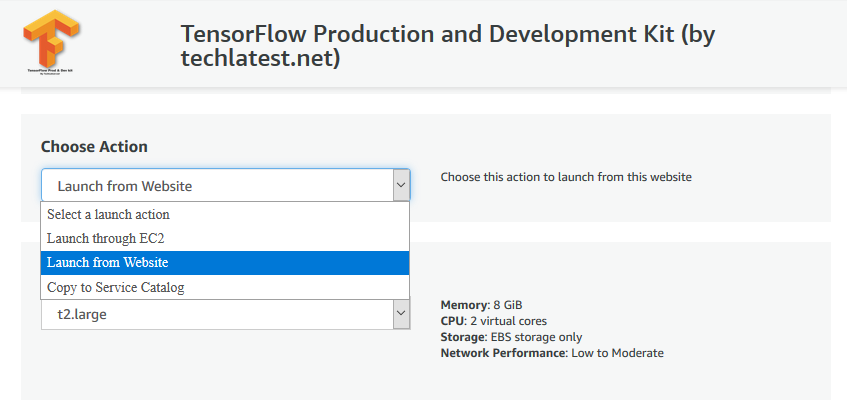Screen dimensions: 847x407
Task: Click the TensorFlow Production and Development Kit title
Action: (448, 46)
